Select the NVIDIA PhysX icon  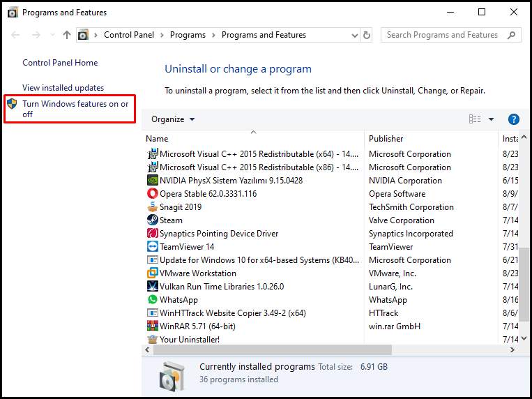coord(153,180)
